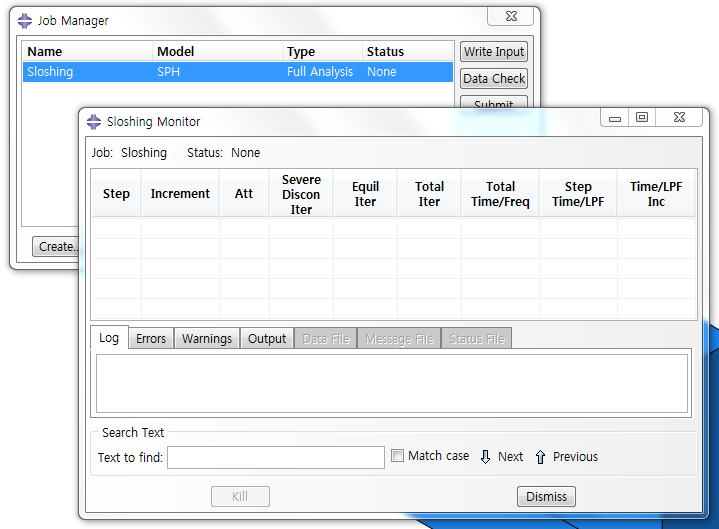Open the Output tab
The image size is (719, 529).
click(267, 339)
